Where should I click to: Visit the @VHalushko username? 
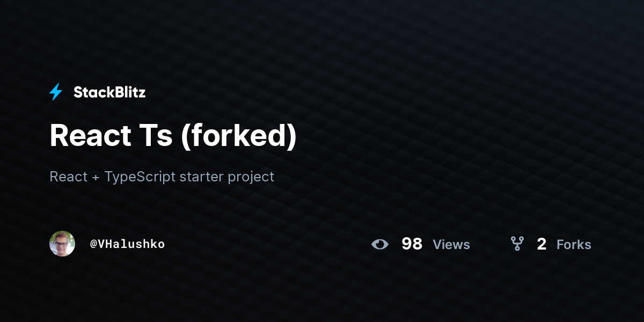tap(127, 244)
